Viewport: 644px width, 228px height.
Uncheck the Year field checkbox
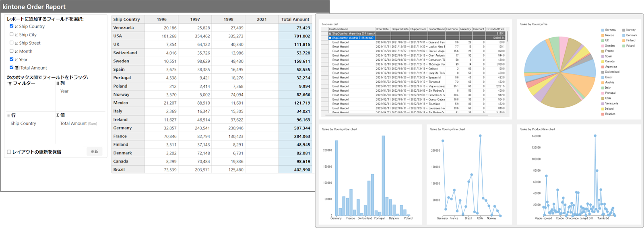[x=12, y=60]
